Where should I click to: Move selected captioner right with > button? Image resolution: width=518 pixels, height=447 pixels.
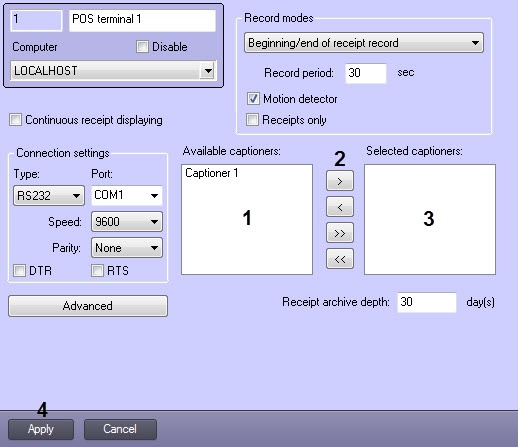(340, 181)
